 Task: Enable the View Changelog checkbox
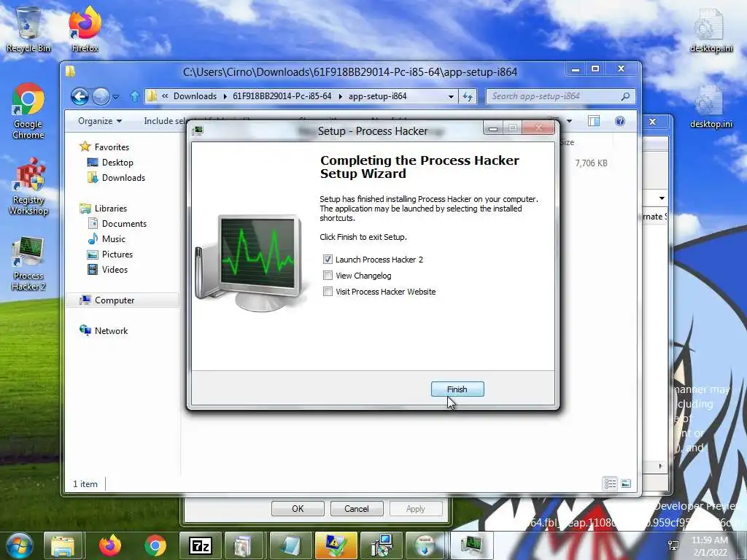pos(328,275)
